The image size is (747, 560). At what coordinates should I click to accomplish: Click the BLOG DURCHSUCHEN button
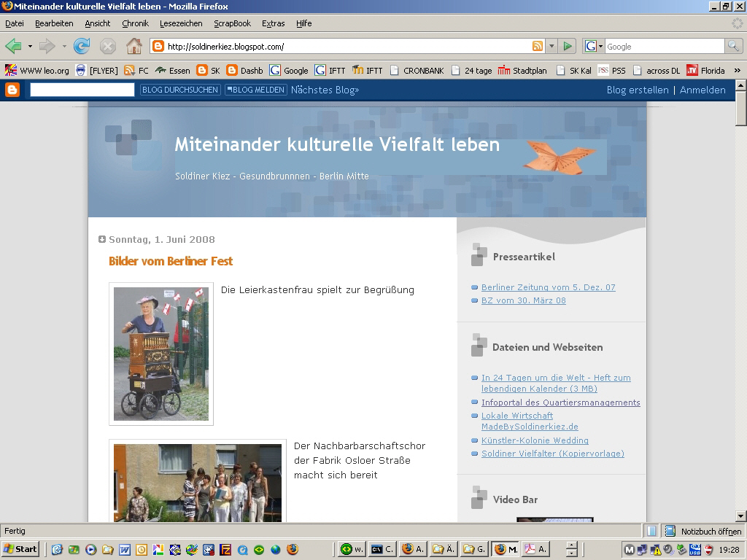[180, 90]
